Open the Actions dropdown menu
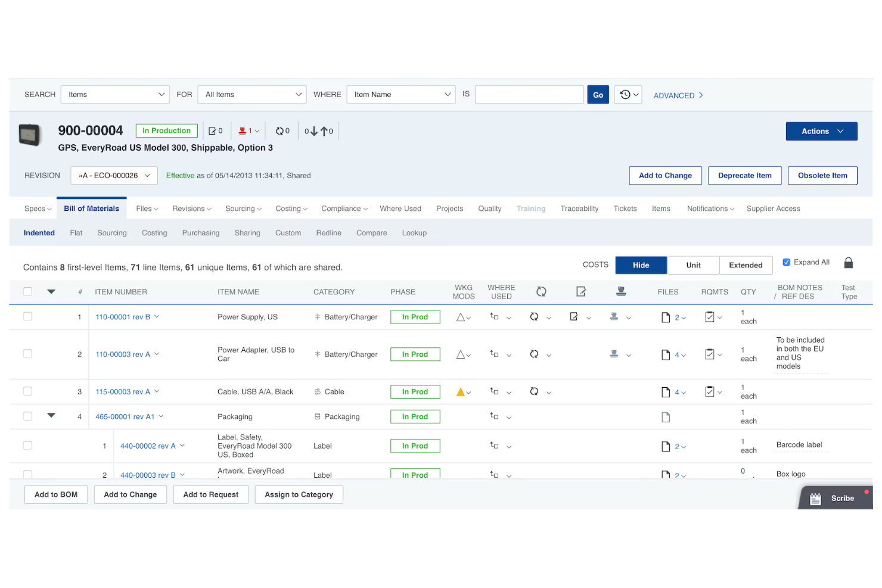The image size is (882, 588). coord(821,131)
